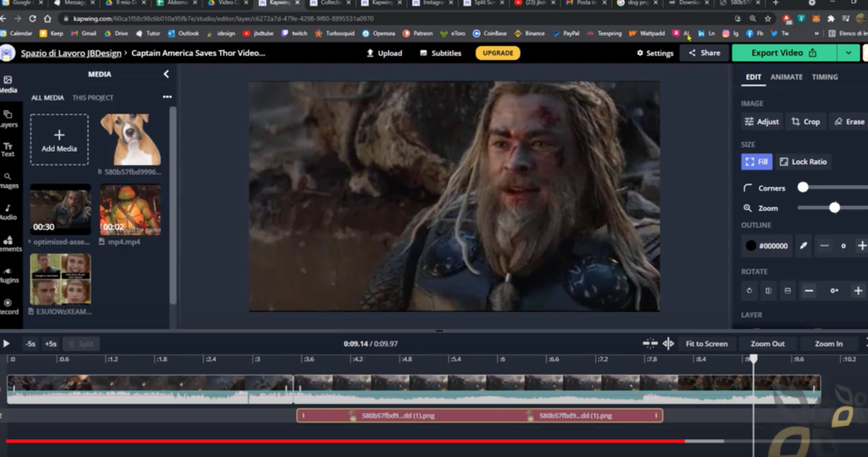Click timeline Zoom Out
The image size is (868, 457).
767,343
